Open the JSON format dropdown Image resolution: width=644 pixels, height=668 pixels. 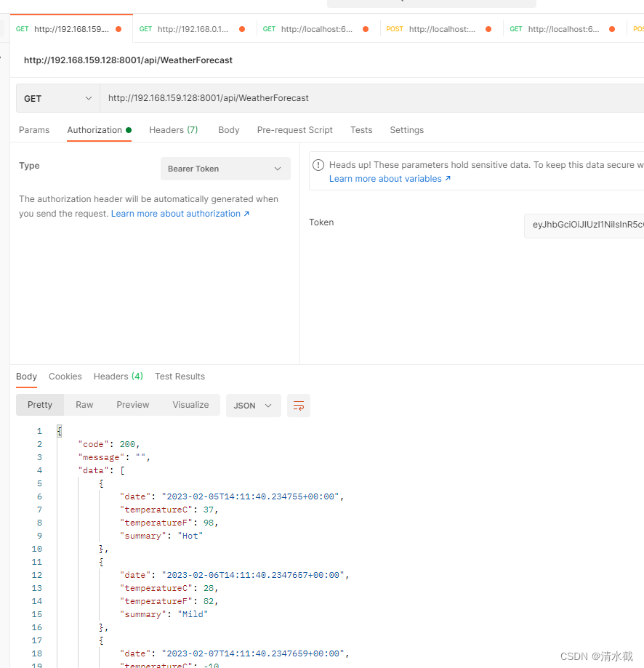pyautogui.click(x=254, y=406)
